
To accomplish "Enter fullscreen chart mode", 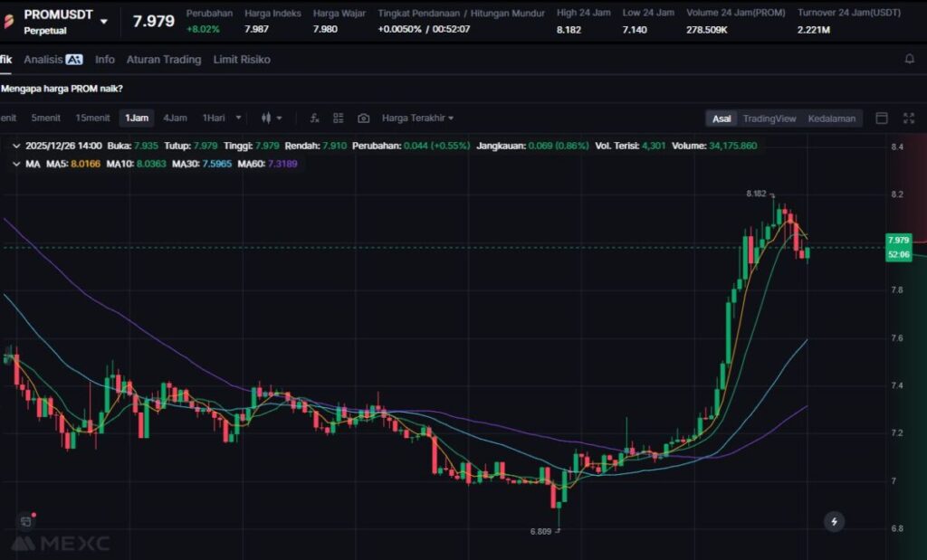I will 909,119.
